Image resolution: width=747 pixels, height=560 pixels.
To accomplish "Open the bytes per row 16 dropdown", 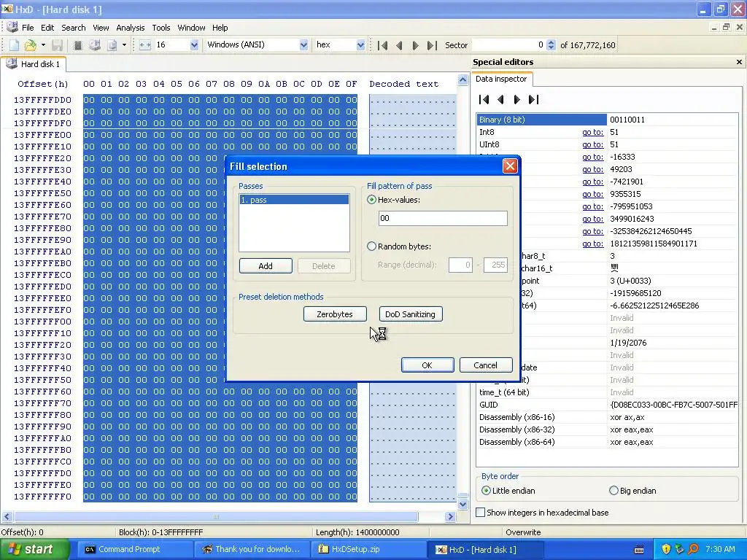I will (x=194, y=45).
